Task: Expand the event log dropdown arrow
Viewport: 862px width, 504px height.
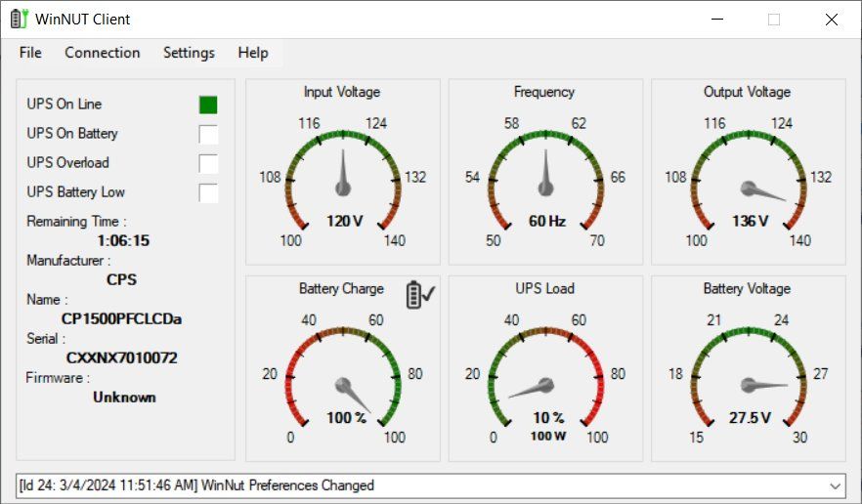Action: (x=834, y=485)
